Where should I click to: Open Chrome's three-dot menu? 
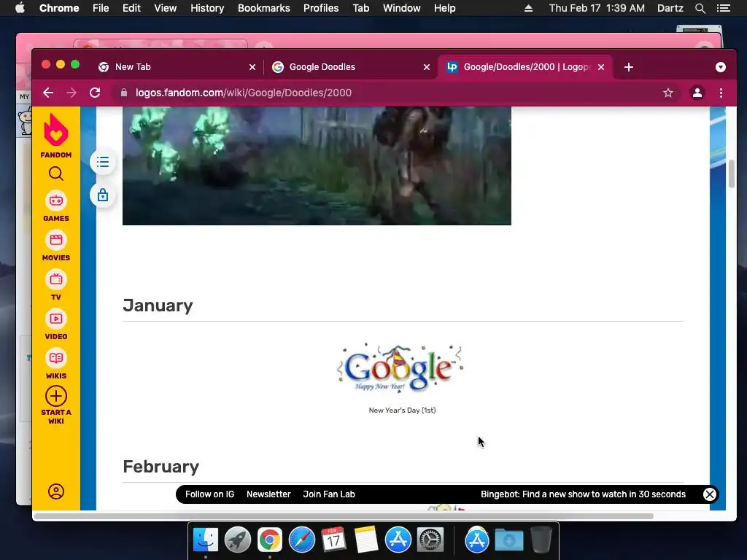(x=721, y=93)
